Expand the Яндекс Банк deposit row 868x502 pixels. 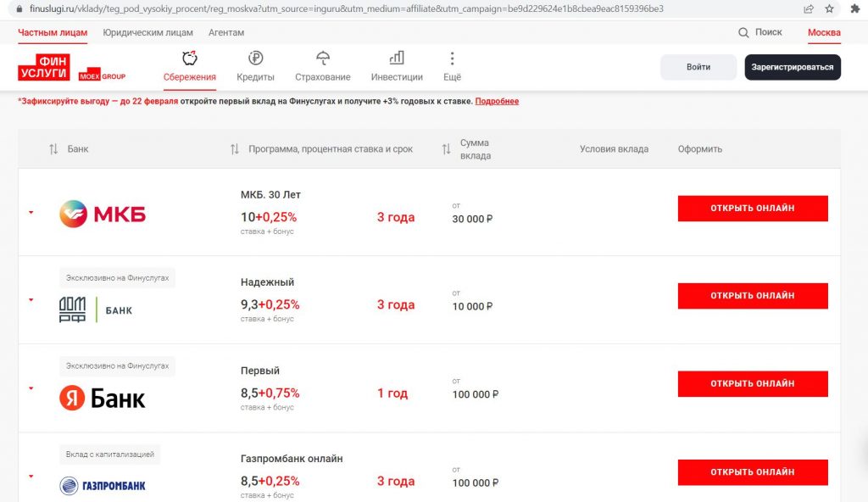(31, 388)
